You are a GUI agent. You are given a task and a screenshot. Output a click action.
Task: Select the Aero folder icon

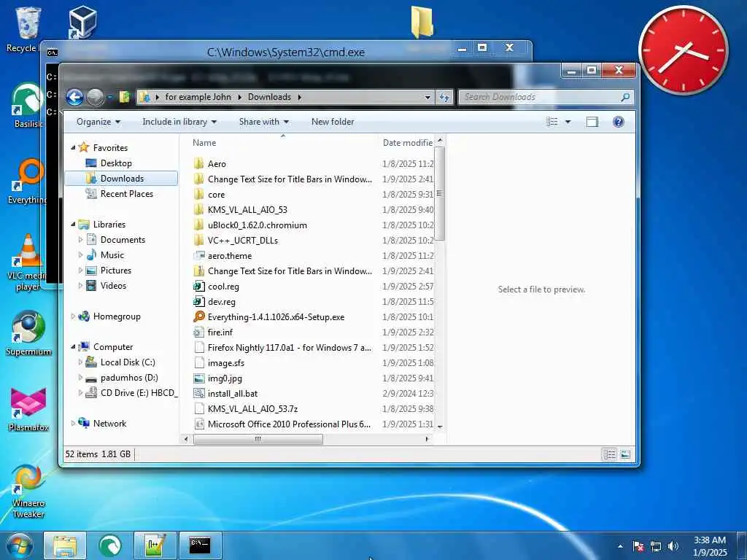(x=199, y=164)
